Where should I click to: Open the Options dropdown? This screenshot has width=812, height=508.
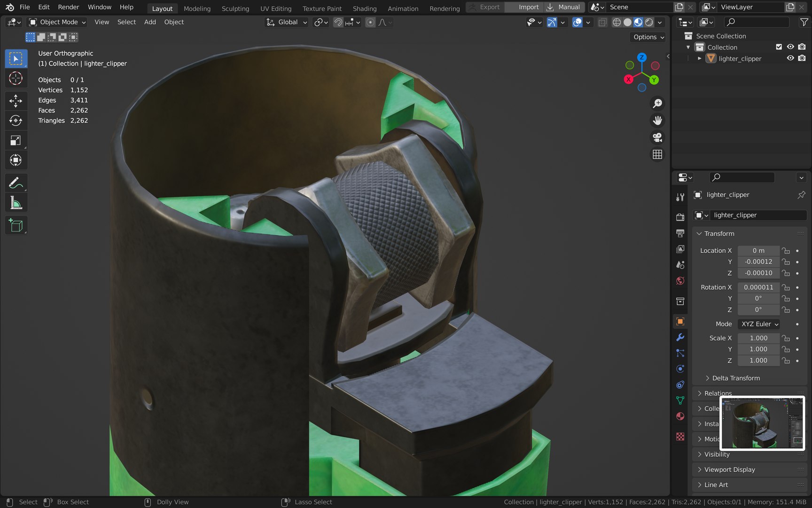[648, 37]
